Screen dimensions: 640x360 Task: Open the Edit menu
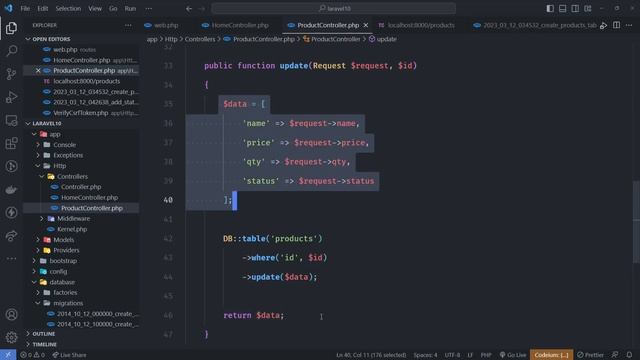[42, 8]
